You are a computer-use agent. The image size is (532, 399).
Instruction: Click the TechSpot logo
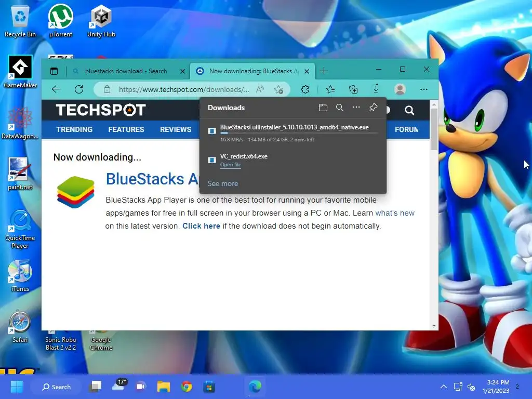101,110
